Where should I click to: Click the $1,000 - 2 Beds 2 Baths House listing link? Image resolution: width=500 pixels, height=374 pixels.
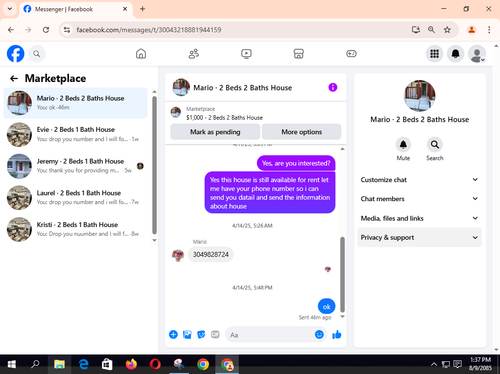pos(224,118)
